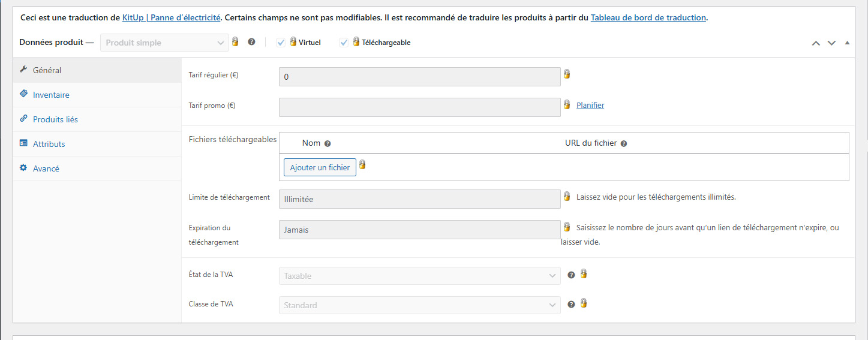Screen dimensions: 868x340
Task: Click the lock icon next to Limite de téléchargement
Action: pos(566,196)
